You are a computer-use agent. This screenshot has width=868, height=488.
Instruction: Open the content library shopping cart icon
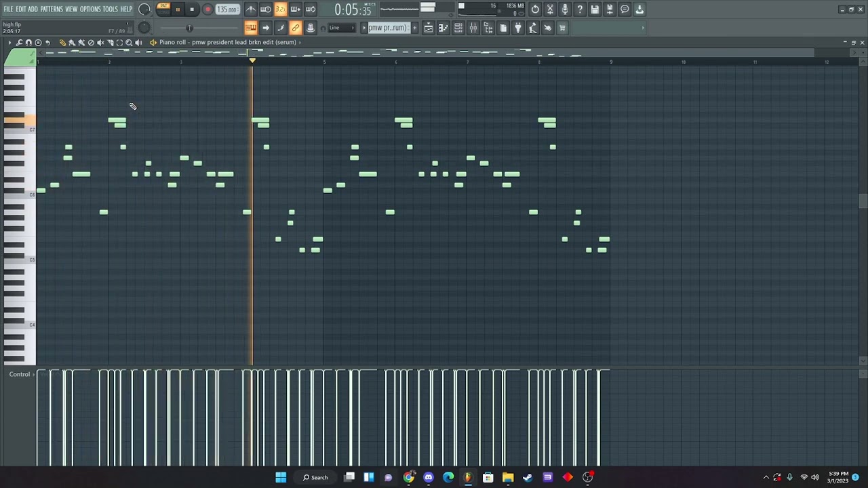click(562, 28)
